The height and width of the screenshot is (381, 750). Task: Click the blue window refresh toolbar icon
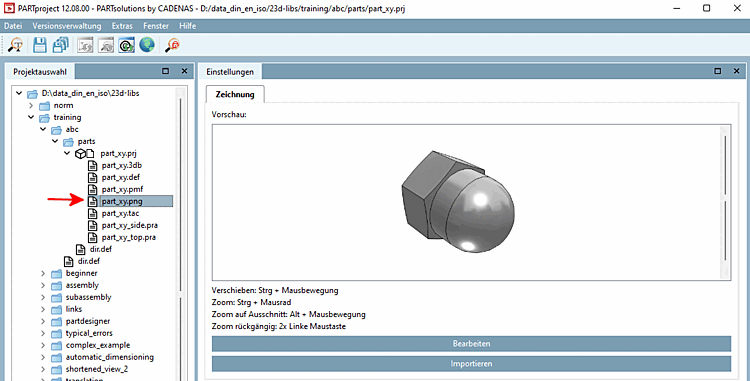coord(126,45)
